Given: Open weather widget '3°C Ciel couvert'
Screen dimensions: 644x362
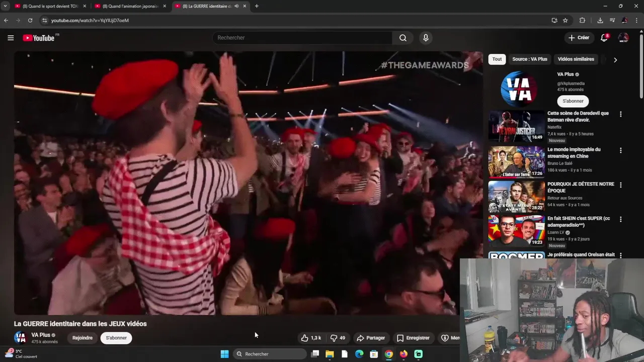Looking at the screenshot, I should [21, 354].
